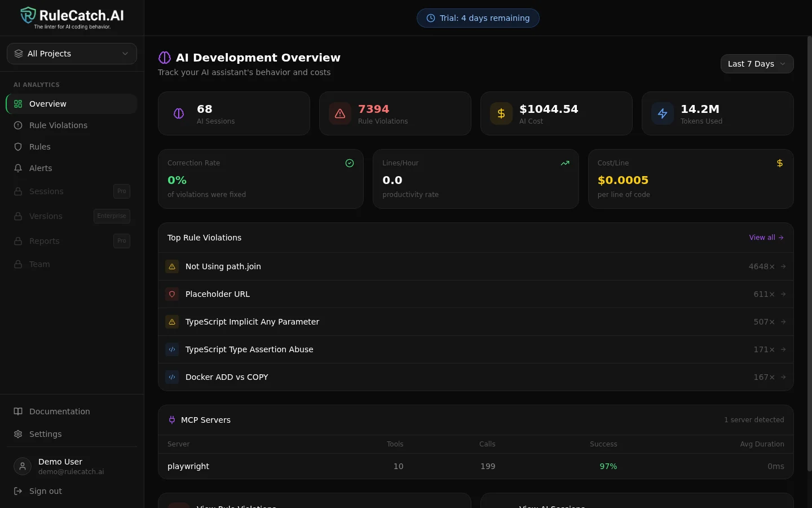Click the View all link in Top Rule Violations
Image resolution: width=812 pixels, height=508 pixels.
766,238
